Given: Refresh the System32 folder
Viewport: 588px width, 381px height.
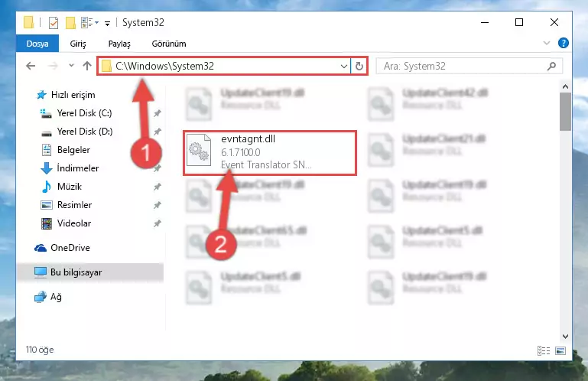Looking at the screenshot, I should click(359, 67).
